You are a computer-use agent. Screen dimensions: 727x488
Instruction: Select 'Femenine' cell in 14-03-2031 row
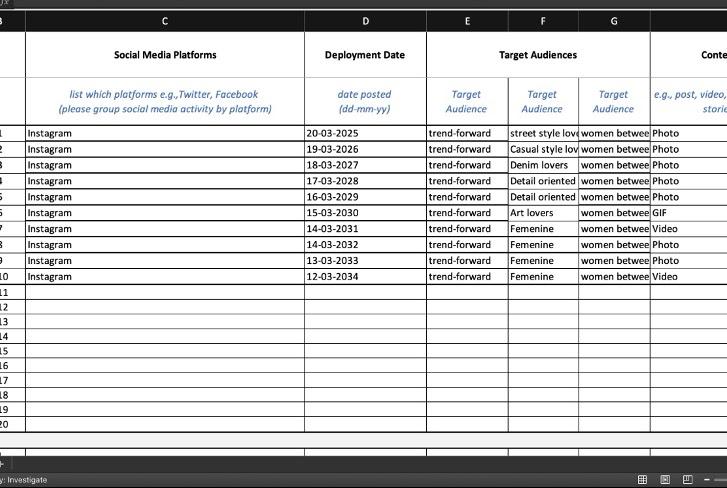543,229
